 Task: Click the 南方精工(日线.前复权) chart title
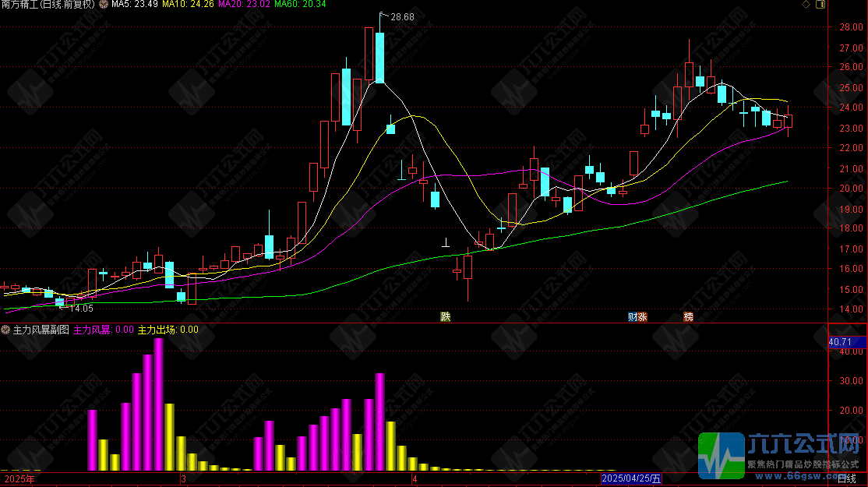(x=48, y=5)
